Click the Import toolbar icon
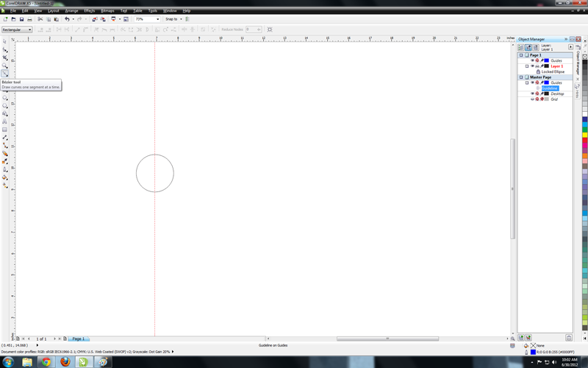The image size is (588, 368). [x=95, y=19]
